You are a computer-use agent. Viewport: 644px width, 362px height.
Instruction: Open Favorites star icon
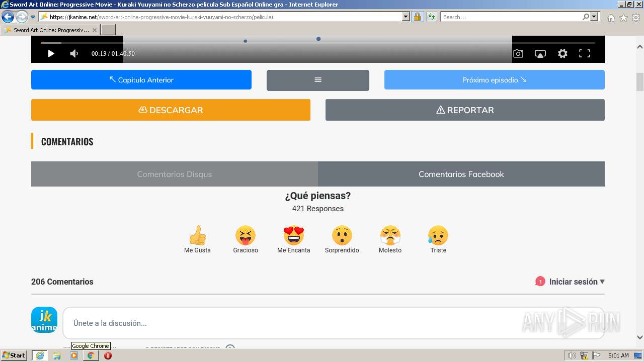[x=623, y=18]
